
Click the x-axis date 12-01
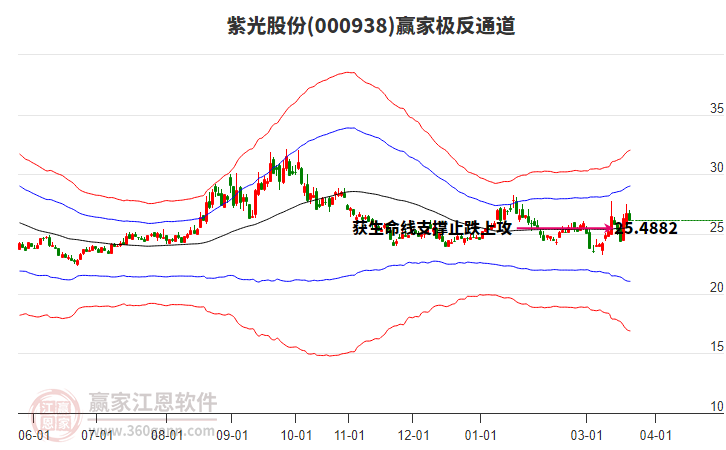pos(413,435)
